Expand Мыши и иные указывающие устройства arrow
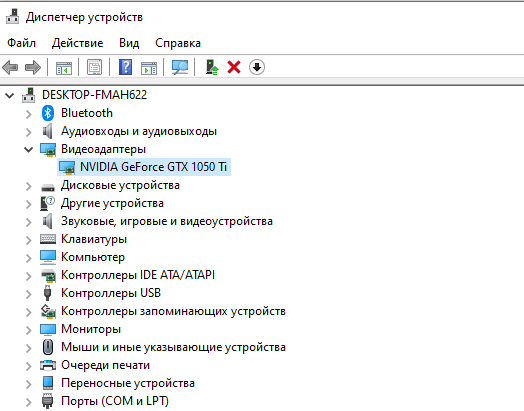This screenshot has height=411, width=524. (29, 349)
